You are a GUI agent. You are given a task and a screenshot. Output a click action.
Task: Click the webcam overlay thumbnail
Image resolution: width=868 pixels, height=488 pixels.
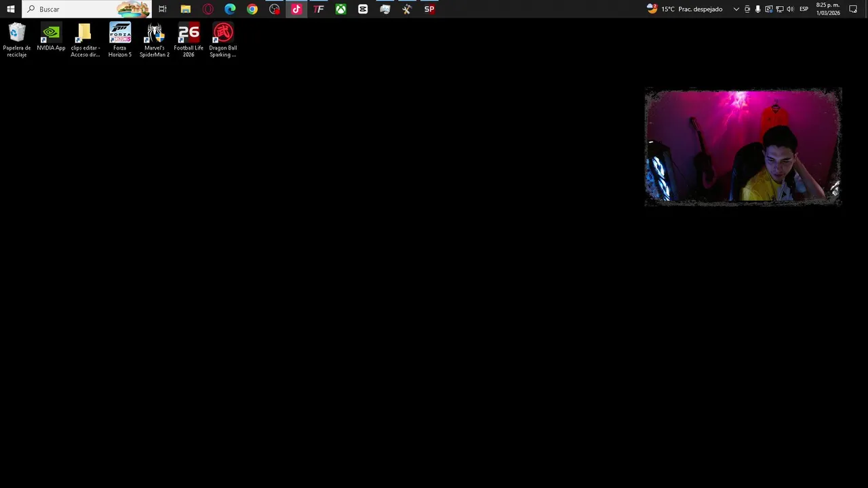(x=743, y=146)
